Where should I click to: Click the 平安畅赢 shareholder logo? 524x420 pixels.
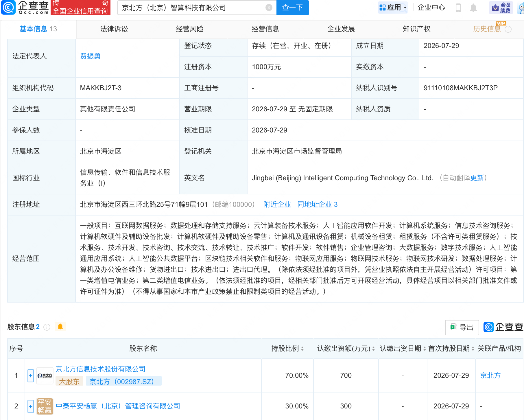pyautogui.click(x=45, y=406)
